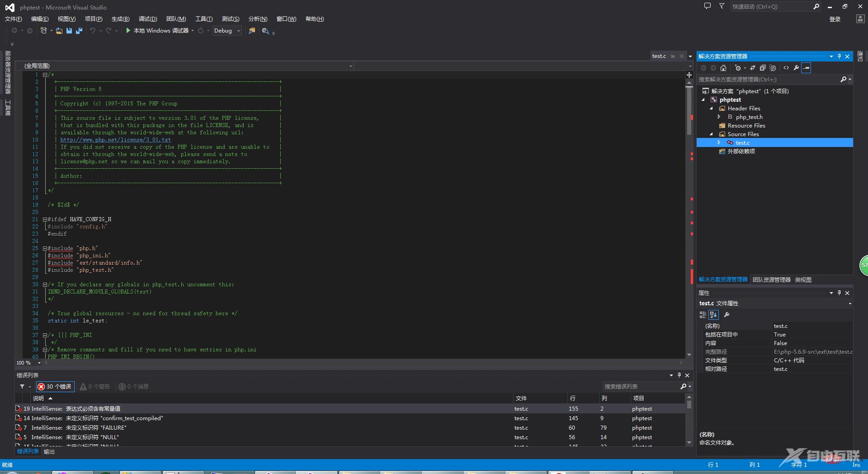868x474 pixels.
Task: Click the categorized view icon in Properties panel
Action: click(703, 315)
